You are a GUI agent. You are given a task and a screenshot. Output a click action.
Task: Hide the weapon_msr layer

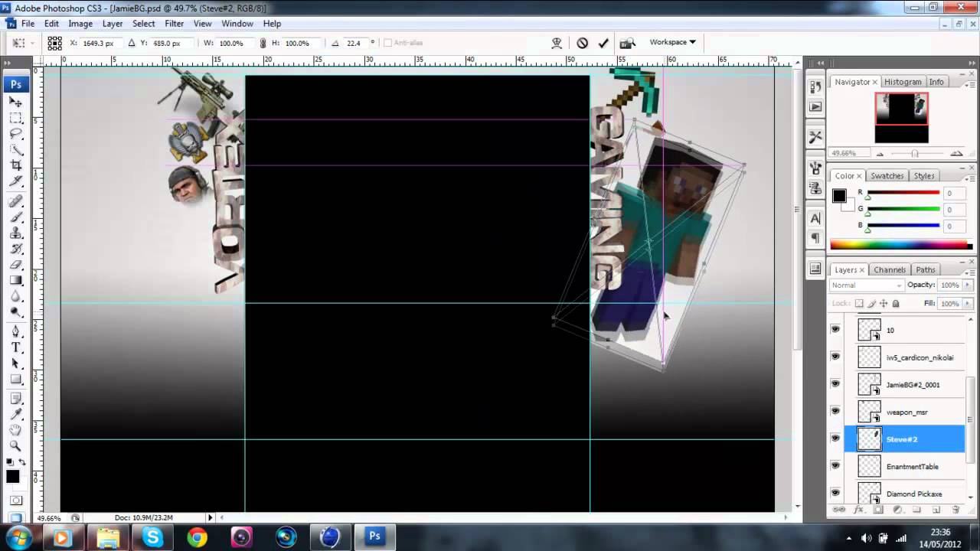pyautogui.click(x=835, y=411)
